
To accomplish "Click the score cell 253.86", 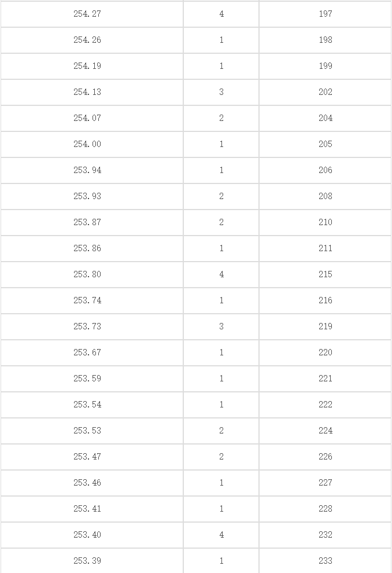I will coord(91,248).
